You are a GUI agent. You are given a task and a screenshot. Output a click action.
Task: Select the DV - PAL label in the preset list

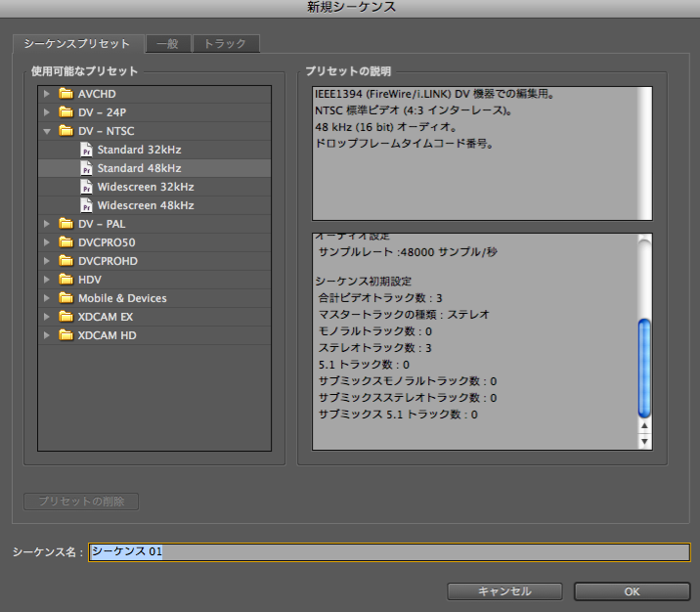(x=102, y=224)
